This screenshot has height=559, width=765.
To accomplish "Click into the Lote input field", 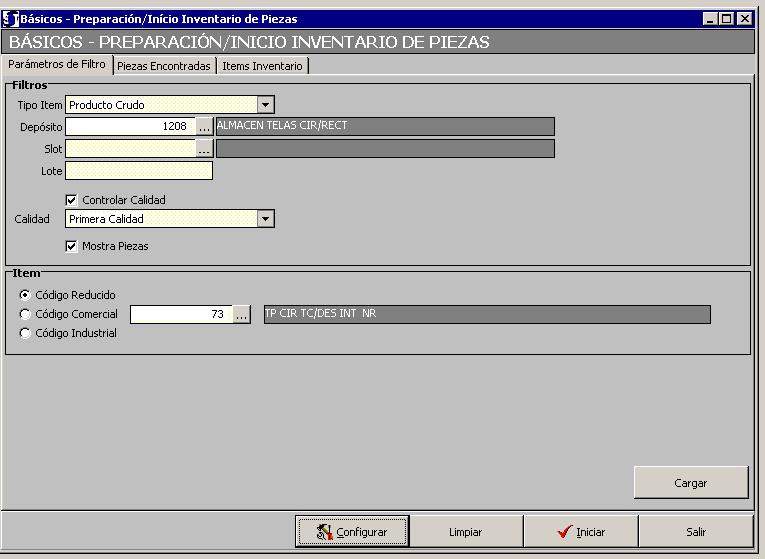I will (139, 171).
